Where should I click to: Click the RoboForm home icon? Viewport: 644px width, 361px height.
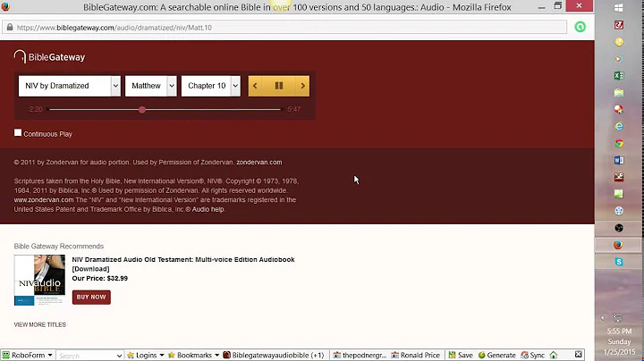click(554, 355)
